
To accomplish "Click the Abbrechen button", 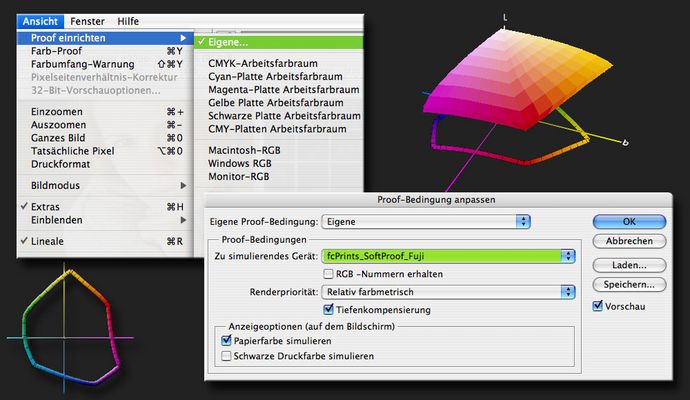I will [x=629, y=241].
